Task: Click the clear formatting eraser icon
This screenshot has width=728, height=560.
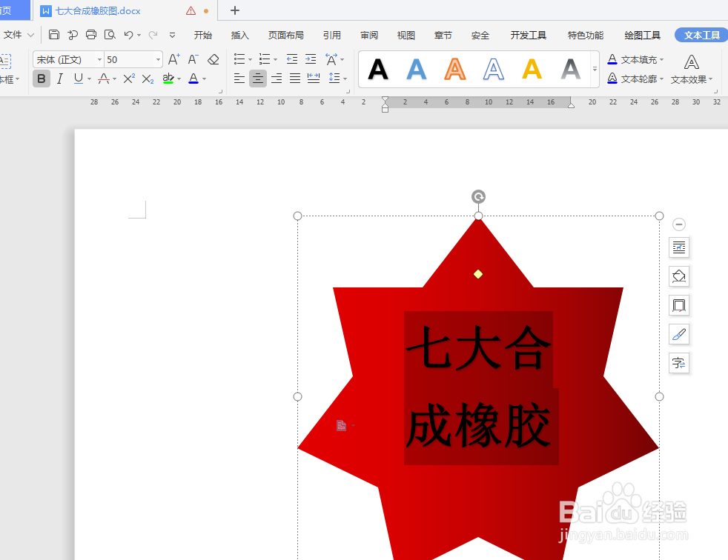Action: [x=214, y=59]
